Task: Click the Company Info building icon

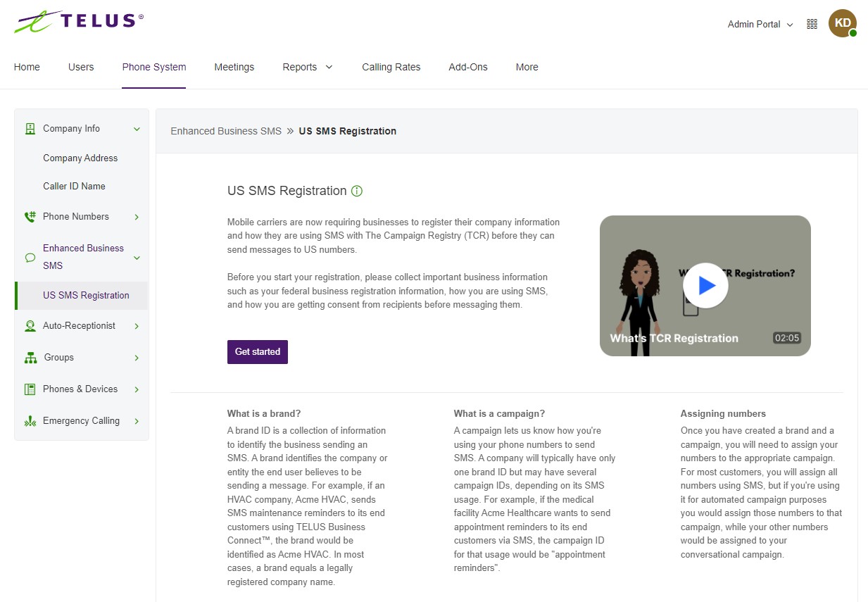Action: pyautogui.click(x=30, y=129)
